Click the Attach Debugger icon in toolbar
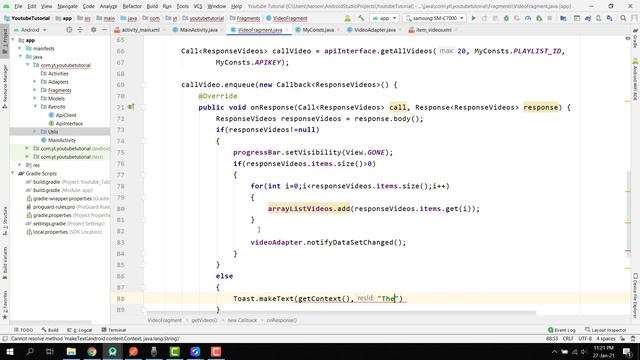Viewport: 640px width, 360px height. (539, 18)
